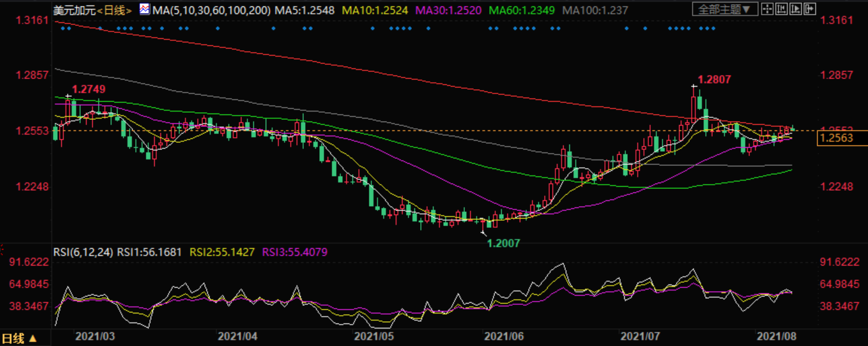
Task: Click the 2021/06 date label
Action: tap(504, 336)
